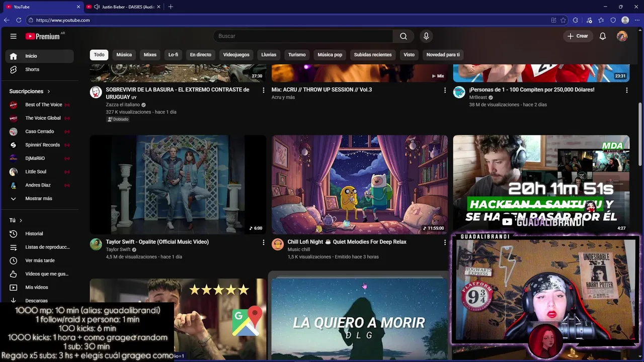This screenshot has width=644, height=362.
Task: Select the Música filter chip
Action: (124, 55)
